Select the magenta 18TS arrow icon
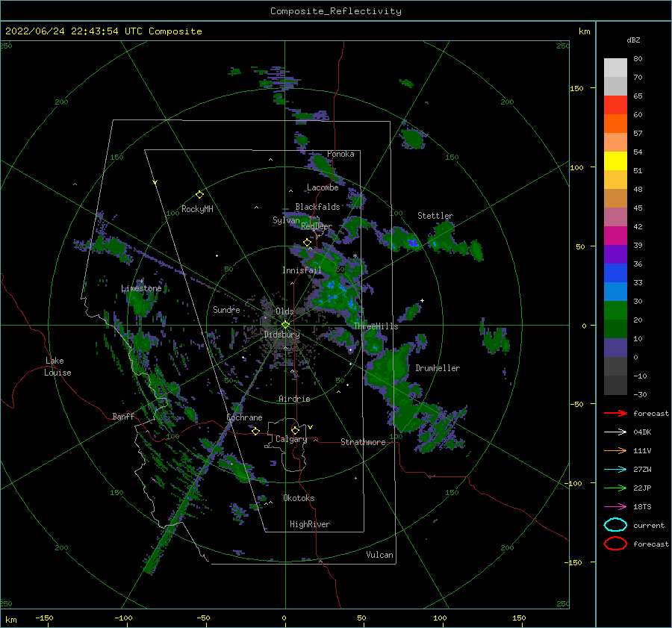672x628 pixels. click(615, 507)
